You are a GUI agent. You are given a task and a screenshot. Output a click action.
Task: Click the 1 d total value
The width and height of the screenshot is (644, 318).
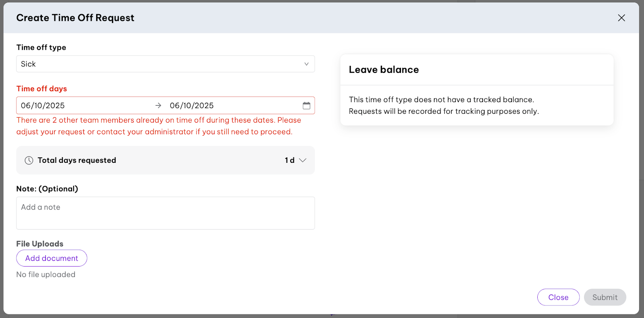(x=289, y=160)
